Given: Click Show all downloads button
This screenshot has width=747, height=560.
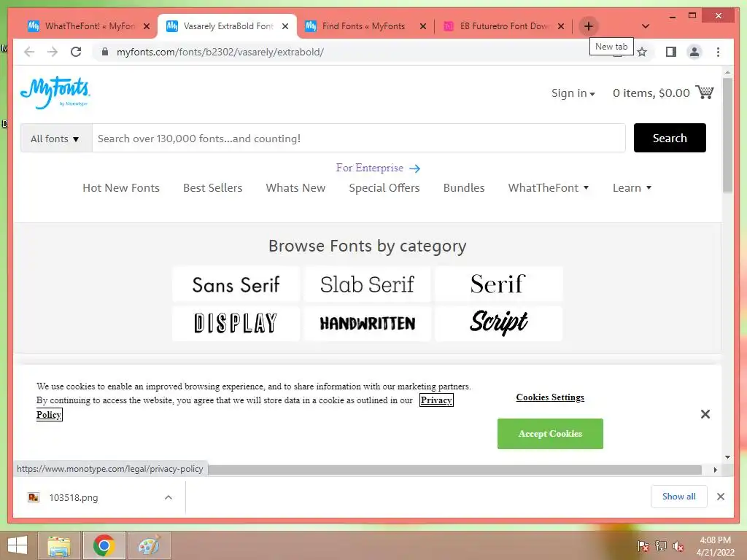Looking at the screenshot, I should 679,497.
